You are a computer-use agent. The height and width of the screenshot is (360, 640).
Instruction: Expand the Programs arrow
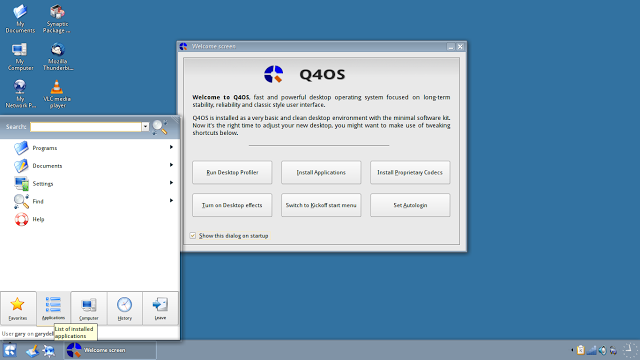click(x=171, y=147)
